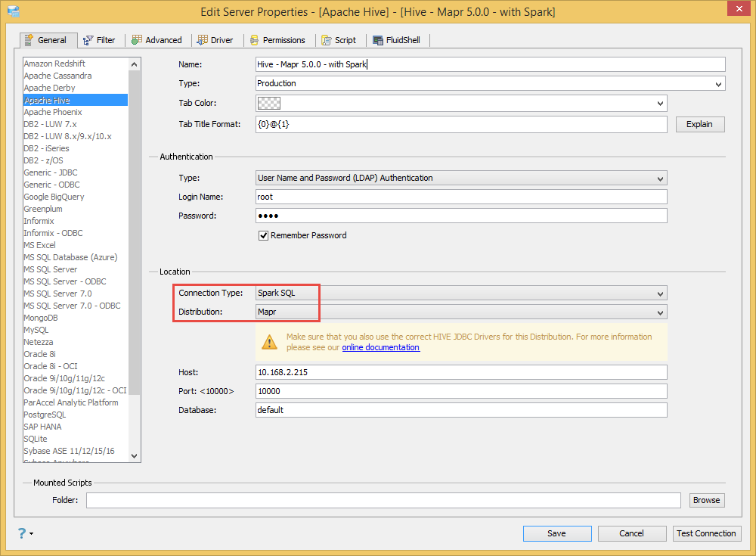Click the Test Connection button
756x556 pixels.
(x=706, y=533)
